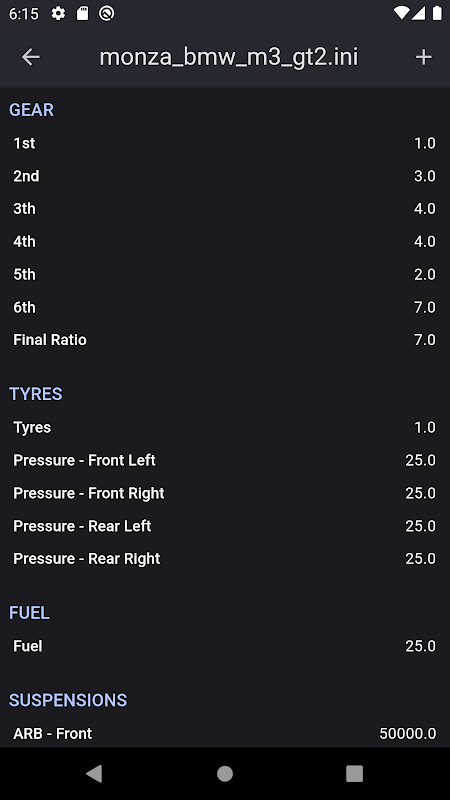
Task: Edit Pressure - Front Left value
Action: click(x=420, y=460)
